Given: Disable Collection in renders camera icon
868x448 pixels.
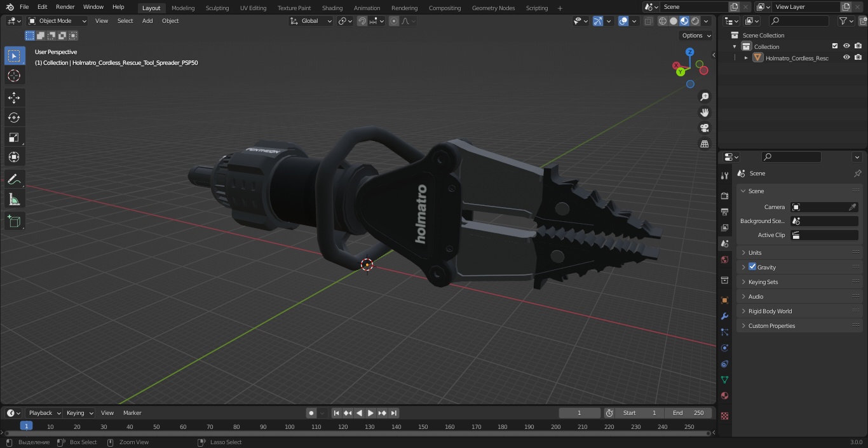Looking at the screenshot, I should point(858,46).
